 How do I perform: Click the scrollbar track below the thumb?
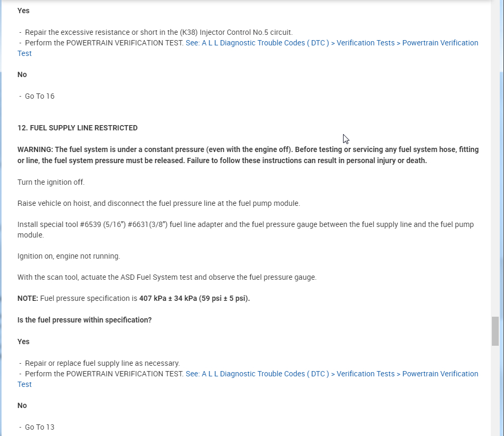(495, 391)
